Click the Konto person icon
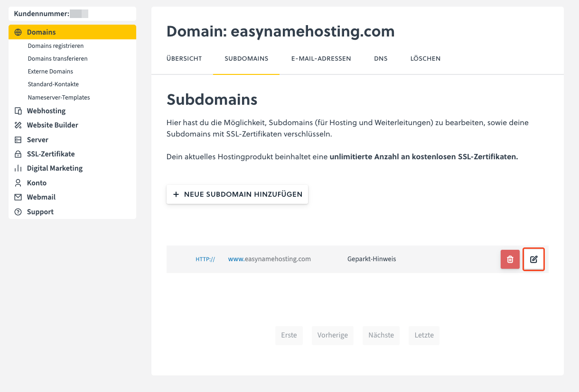This screenshot has width=579, height=392. [18, 183]
